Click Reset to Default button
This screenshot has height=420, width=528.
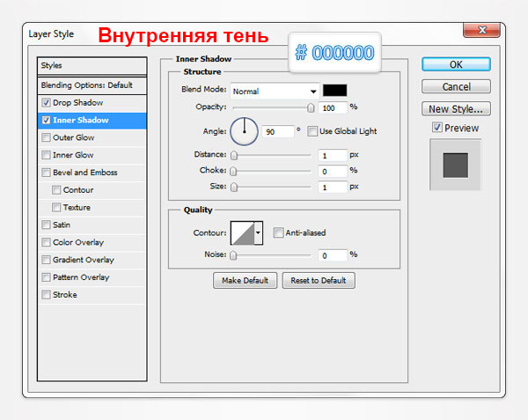point(319,280)
